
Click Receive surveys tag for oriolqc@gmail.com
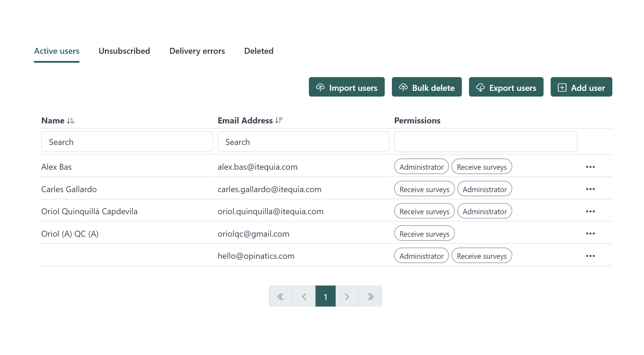click(424, 234)
